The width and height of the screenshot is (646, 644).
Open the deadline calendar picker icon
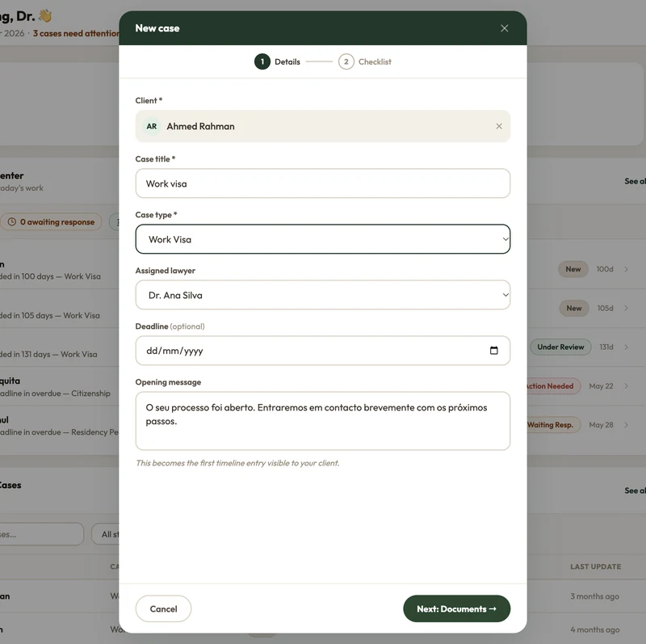click(x=493, y=351)
